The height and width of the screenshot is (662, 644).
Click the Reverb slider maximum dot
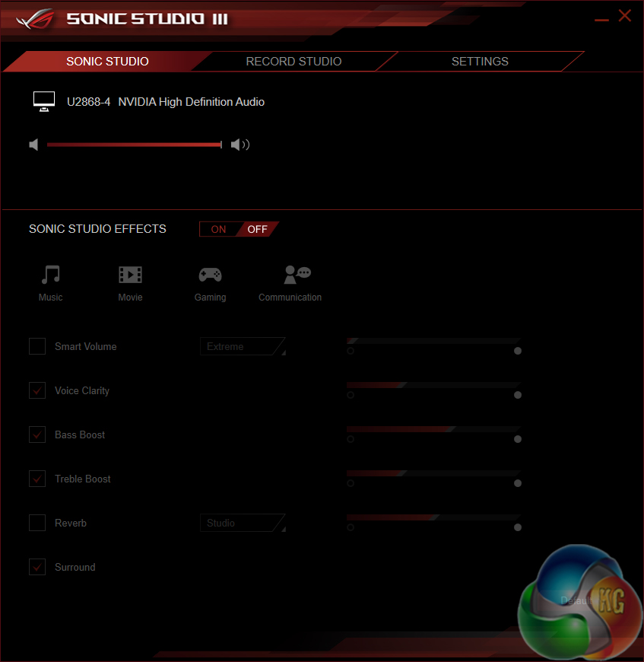click(518, 527)
